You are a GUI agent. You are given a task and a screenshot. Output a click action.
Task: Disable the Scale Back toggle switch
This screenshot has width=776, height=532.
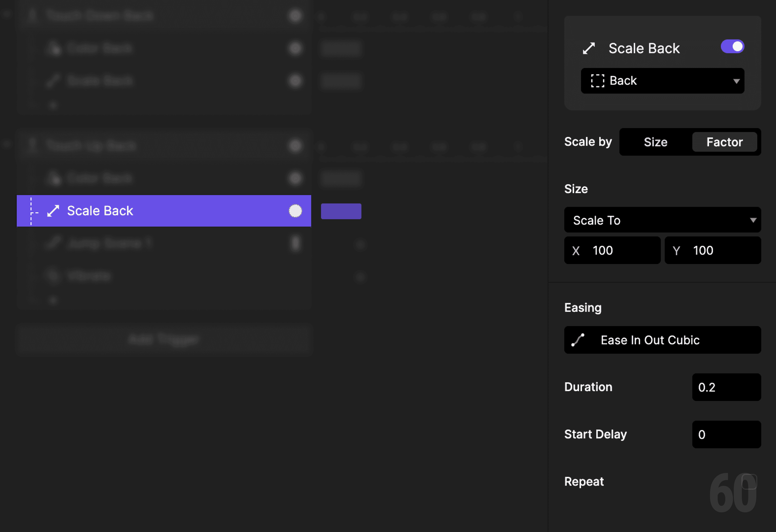733,46
